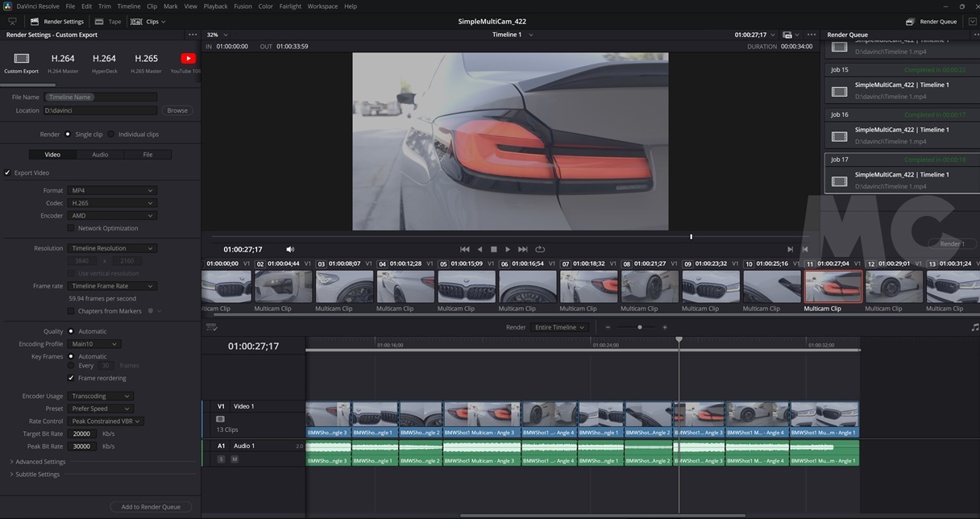Choose the Custom Export preset icon
The image size is (980, 519).
(22, 59)
